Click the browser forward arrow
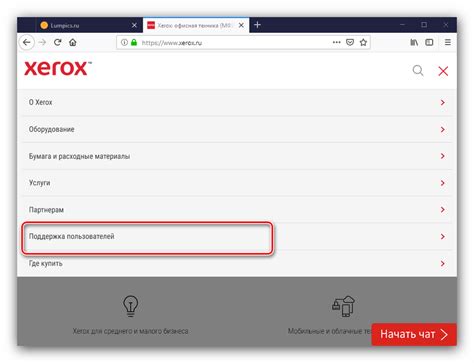Viewport: 474px width, 363px height. pyautogui.click(x=42, y=42)
